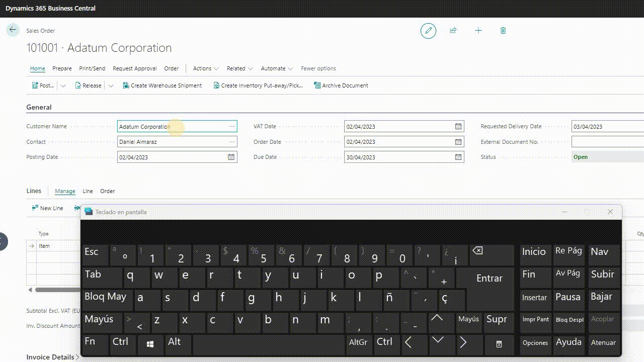Click the External Document No. field
This screenshot has height=362, width=644.
pos(607,142)
